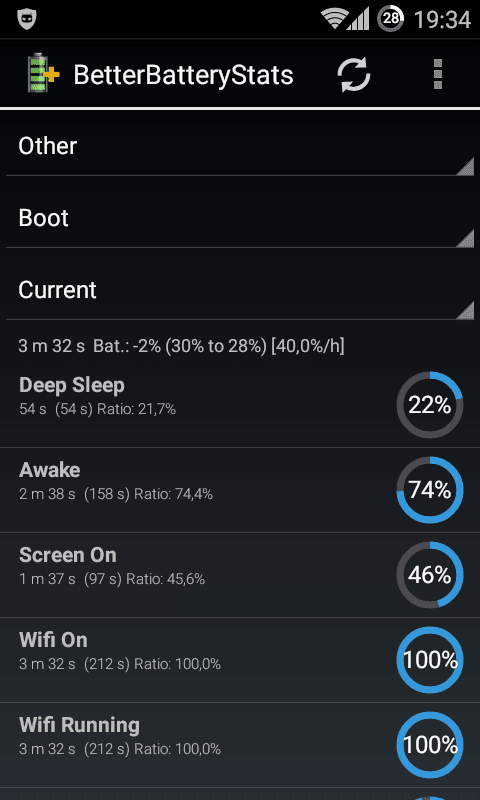480x800 pixels.
Task: Tap the 46% Screen On gauge
Action: (x=430, y=575)
